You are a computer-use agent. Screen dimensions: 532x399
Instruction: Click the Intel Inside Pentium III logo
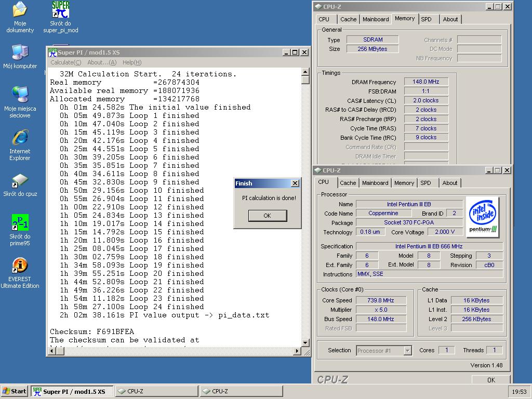[483, 216]
